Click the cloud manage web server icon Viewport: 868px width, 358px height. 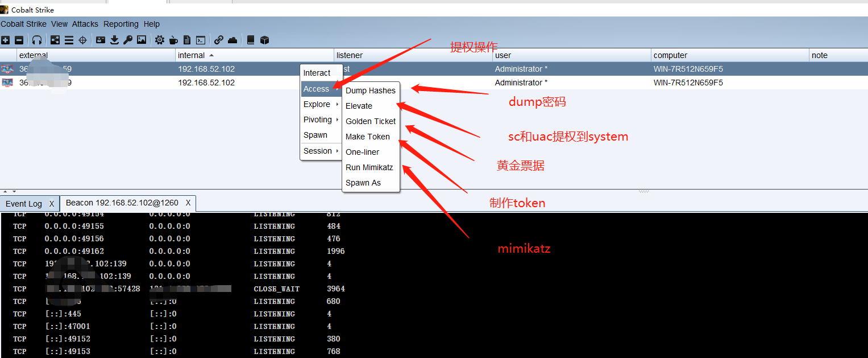(232, 40)
